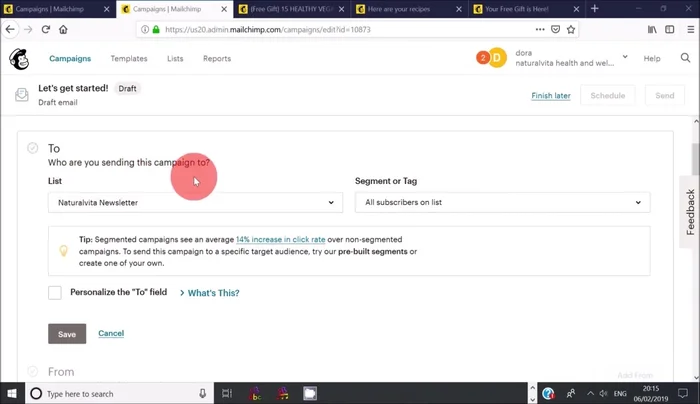Click the Schedule button
The image size is (700, 404).
tap(608, 96)
